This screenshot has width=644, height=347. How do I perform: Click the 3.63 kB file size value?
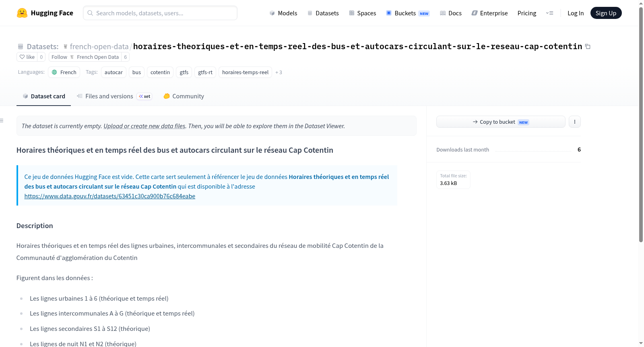[x=448, y=183]
